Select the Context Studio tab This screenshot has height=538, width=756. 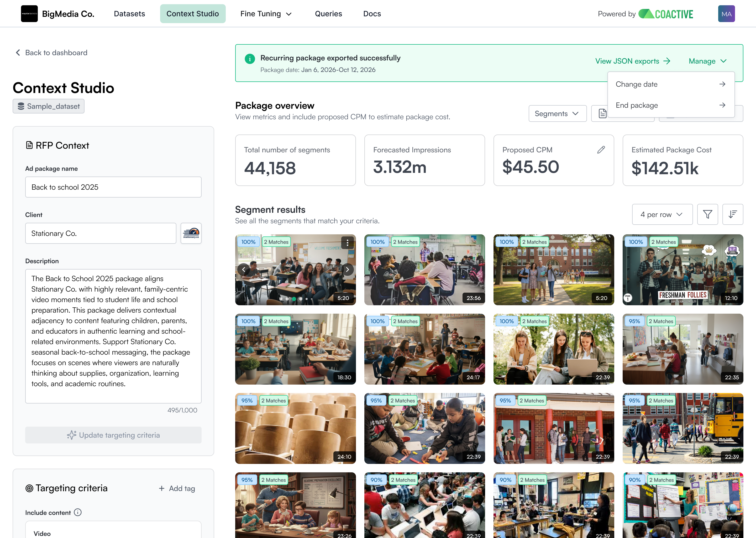pos(193,14)
